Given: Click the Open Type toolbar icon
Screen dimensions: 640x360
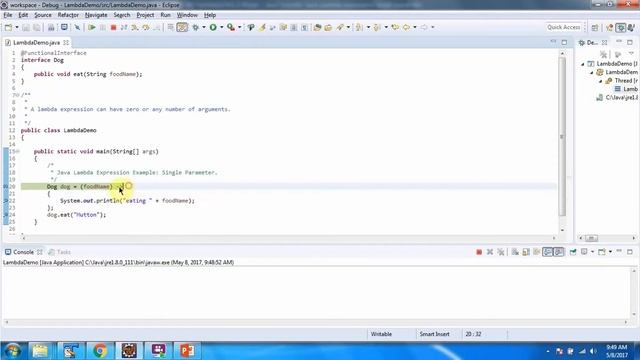Looking at the screenshot, I should tap(318, 27).
